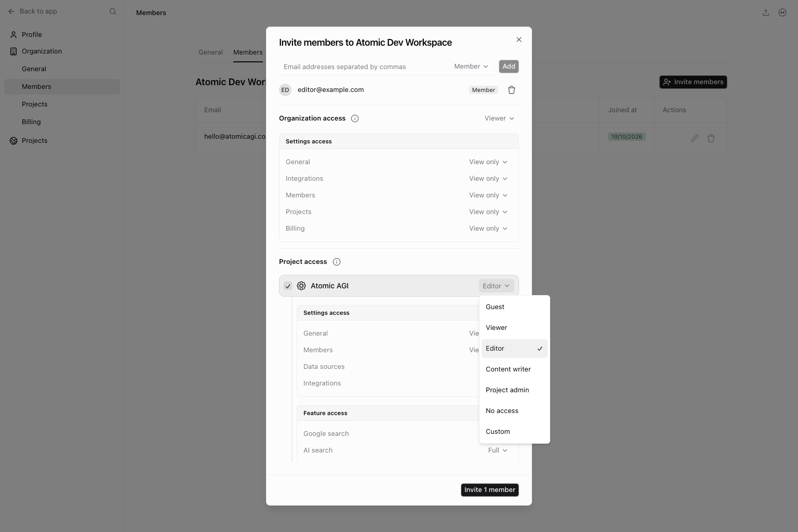Click the Invite members button behind the dialog

[693, 82]
